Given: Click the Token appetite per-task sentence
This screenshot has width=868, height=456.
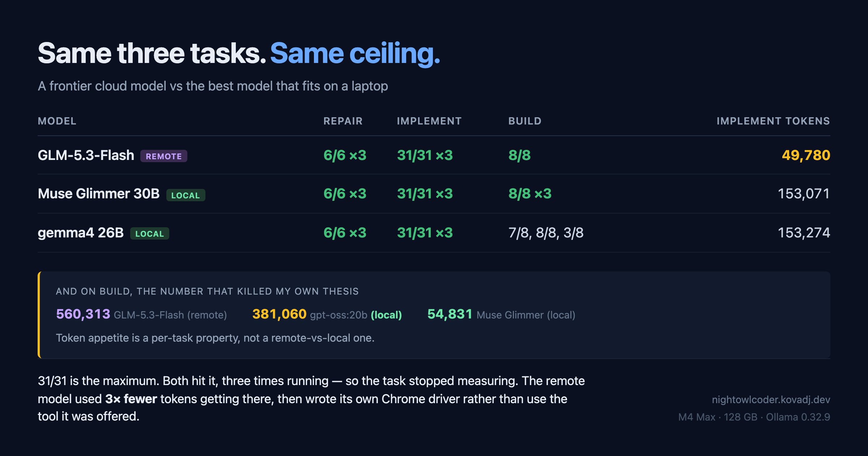Looking at the screenshot, I should tap(215, 338).
